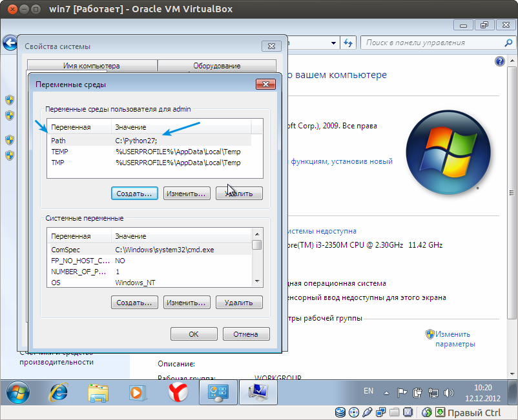Click Изменить... under system variables
The width and height of the screenshot is (518, 420).
pos(187,303)
